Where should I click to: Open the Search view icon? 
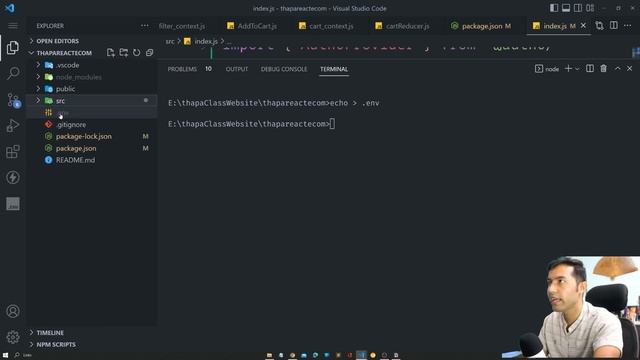13,73
